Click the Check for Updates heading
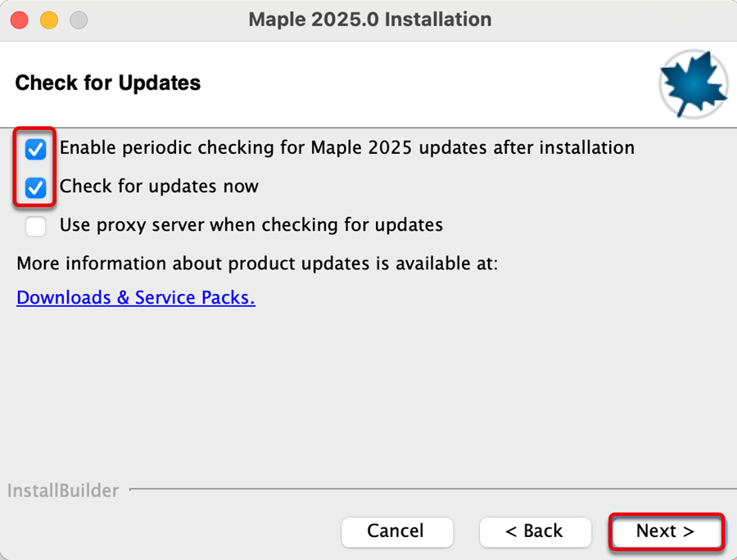This screenshot has width=737, height=560. click(107, 84)
